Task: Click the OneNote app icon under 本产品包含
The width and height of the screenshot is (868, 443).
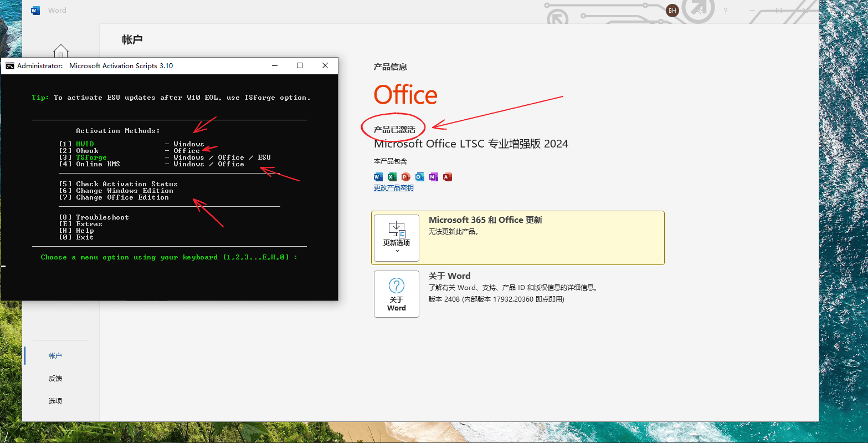Action: tap(434, 177)
